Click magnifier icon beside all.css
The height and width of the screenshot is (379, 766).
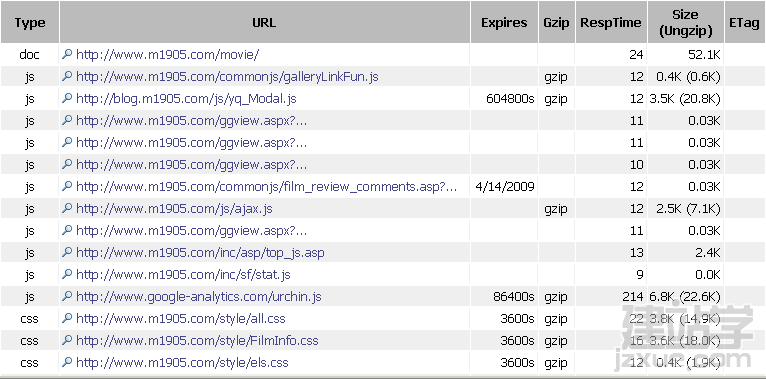pyautogui.click(x=67, y=318)
